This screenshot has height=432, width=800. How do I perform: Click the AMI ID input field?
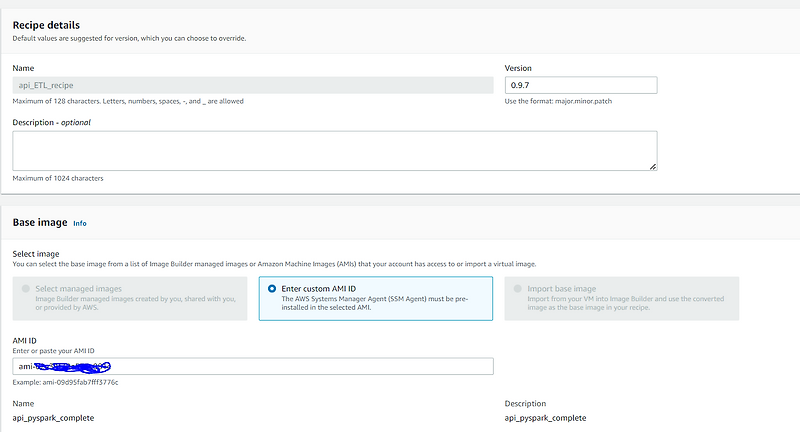point(253,366)
